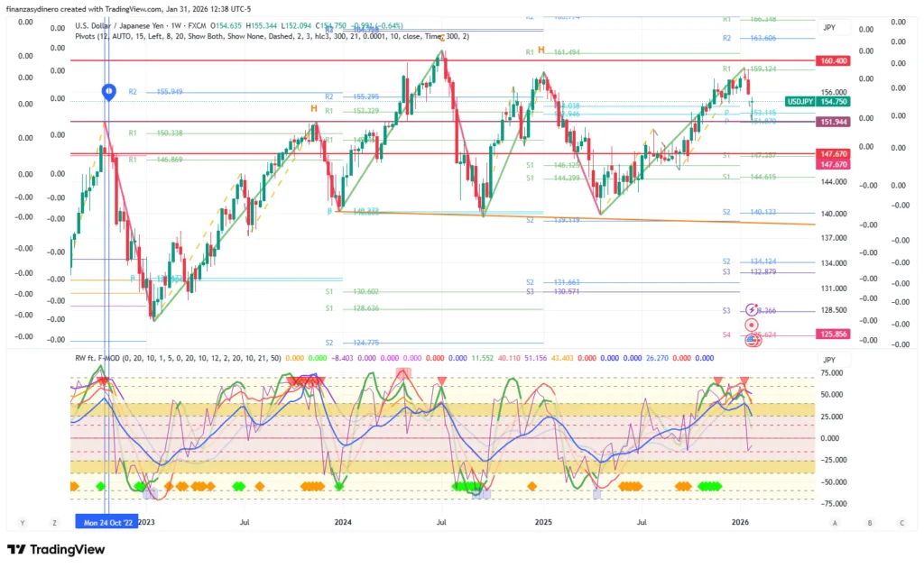Open the JPY dropdown on indicator pane

(830, 359)
